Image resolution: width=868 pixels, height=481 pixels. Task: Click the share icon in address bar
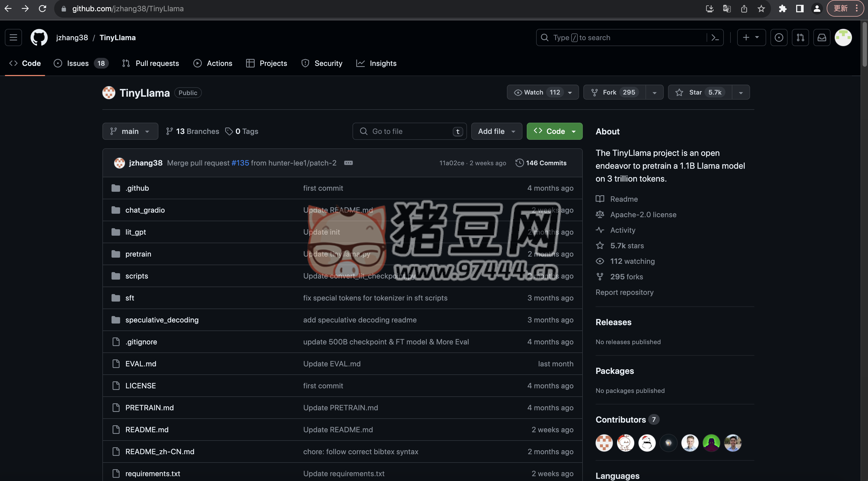744,8
